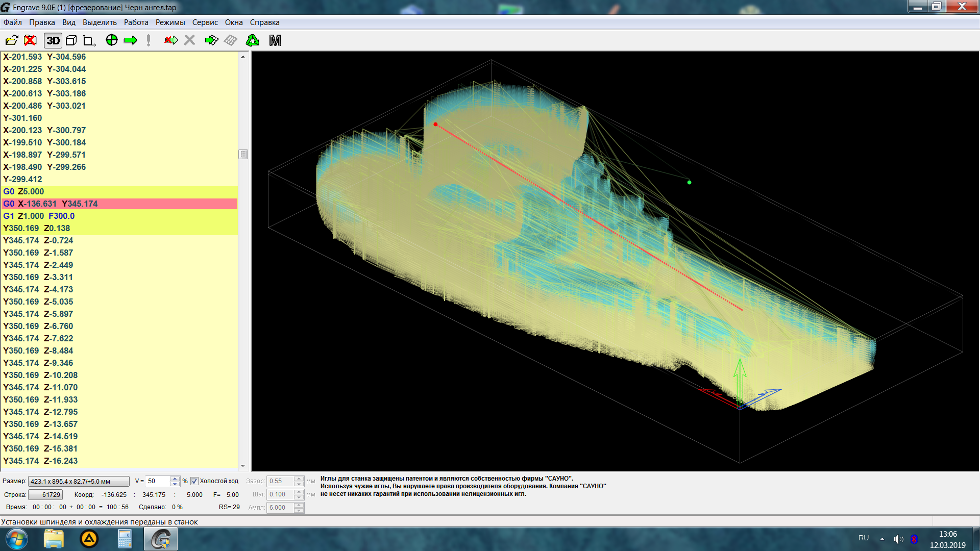Decrease V speed percent with down arrow
This screenshot has width=980, height=551.
[175, 484]
